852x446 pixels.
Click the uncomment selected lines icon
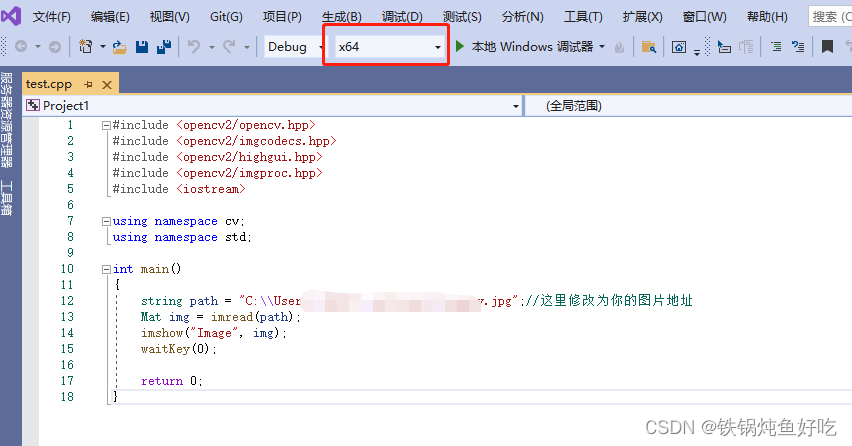[798, 47]
